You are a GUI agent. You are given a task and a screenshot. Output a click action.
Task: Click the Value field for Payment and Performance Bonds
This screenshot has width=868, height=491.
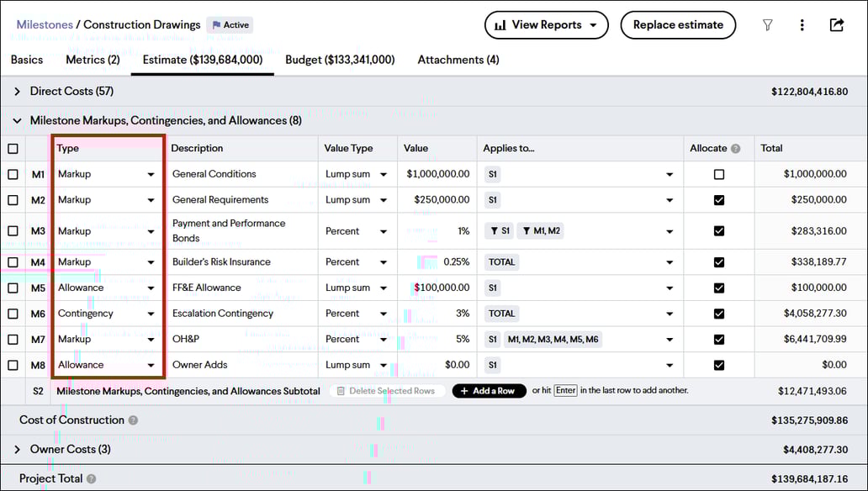point(437,230)
